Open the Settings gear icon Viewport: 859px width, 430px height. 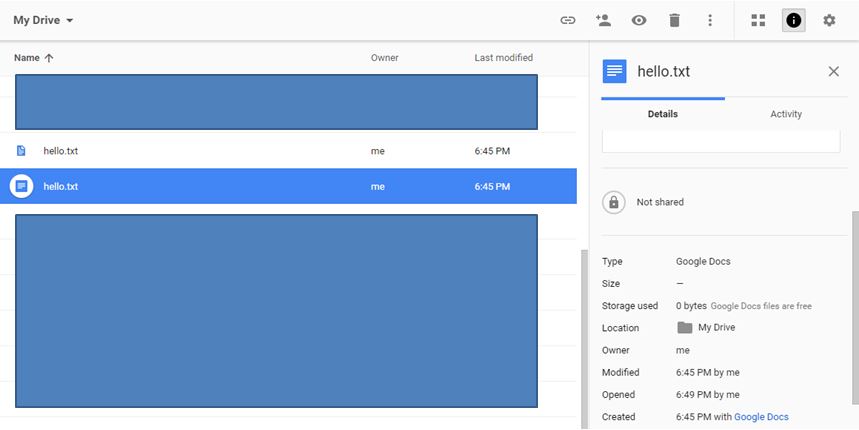pyautogui.click(x=829, y=20)
